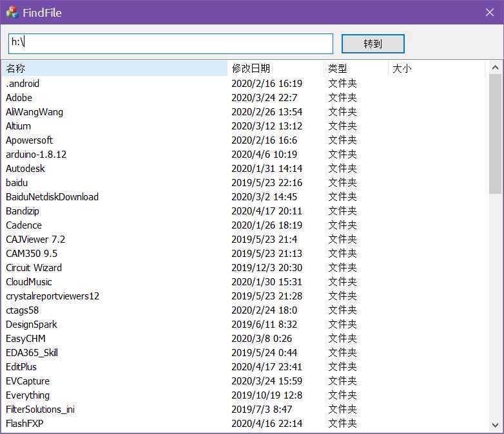Click 文件夹 type in the CAM350 9.5 row

pos(342,254)
